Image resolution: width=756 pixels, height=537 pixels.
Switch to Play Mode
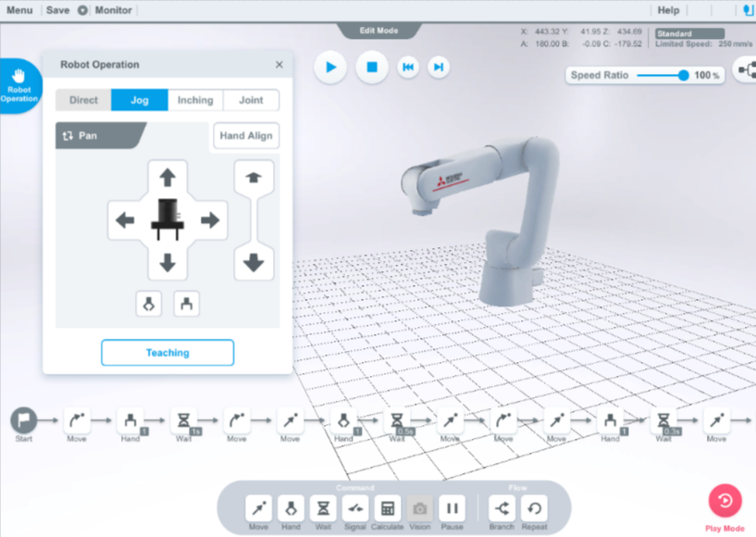point(725,502)
